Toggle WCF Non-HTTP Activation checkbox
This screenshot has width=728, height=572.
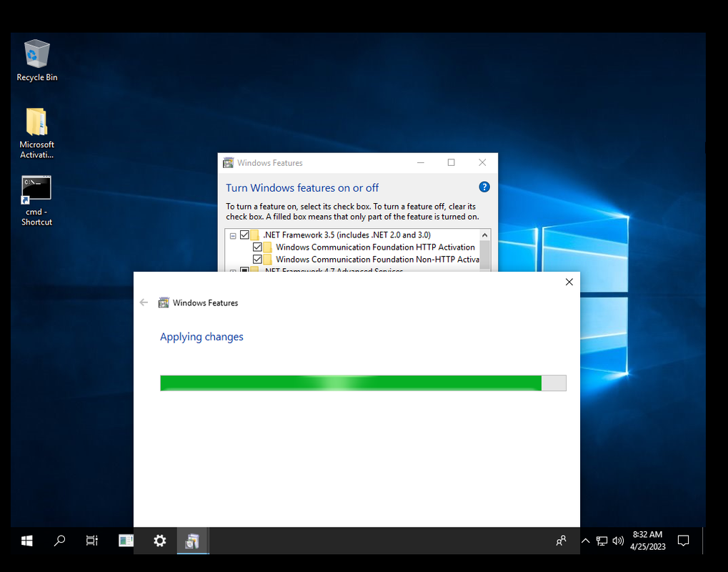(257, 259)
